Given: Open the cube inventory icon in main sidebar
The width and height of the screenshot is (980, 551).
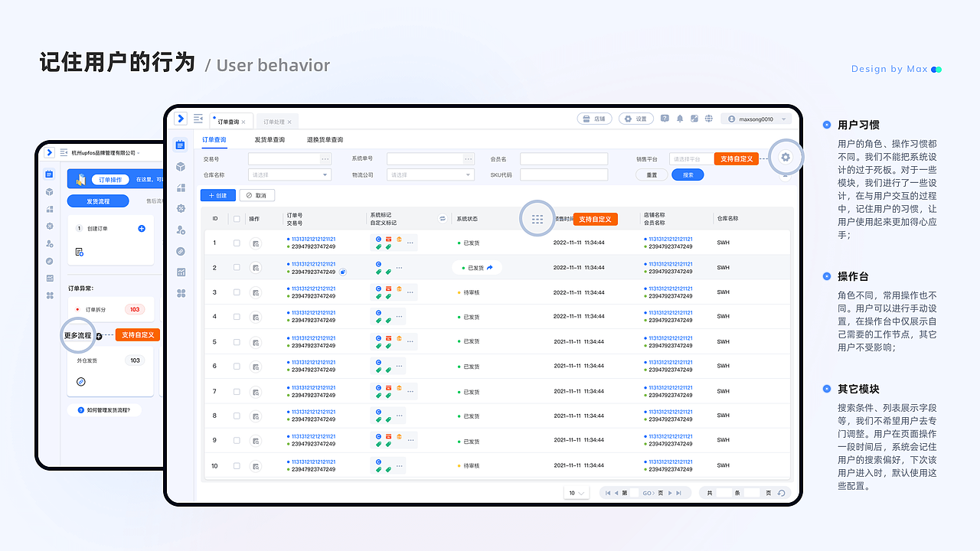Looking at the screenshot, I should pos(181,166).
